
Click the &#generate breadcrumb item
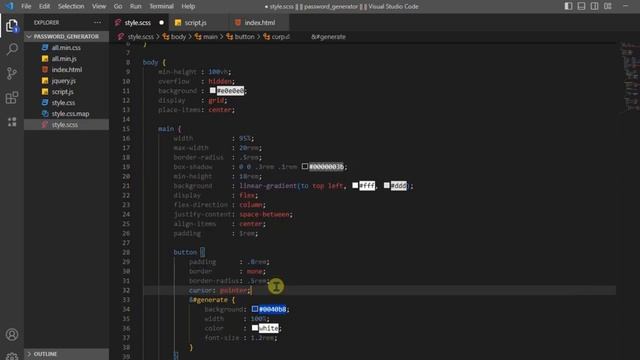click(328, 37)
